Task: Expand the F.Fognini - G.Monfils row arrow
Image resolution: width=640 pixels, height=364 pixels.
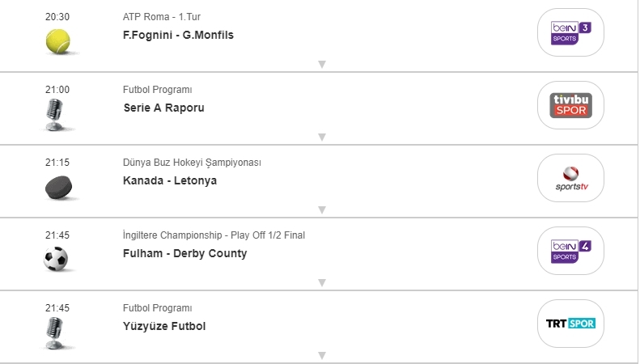Action: [321, 65]
